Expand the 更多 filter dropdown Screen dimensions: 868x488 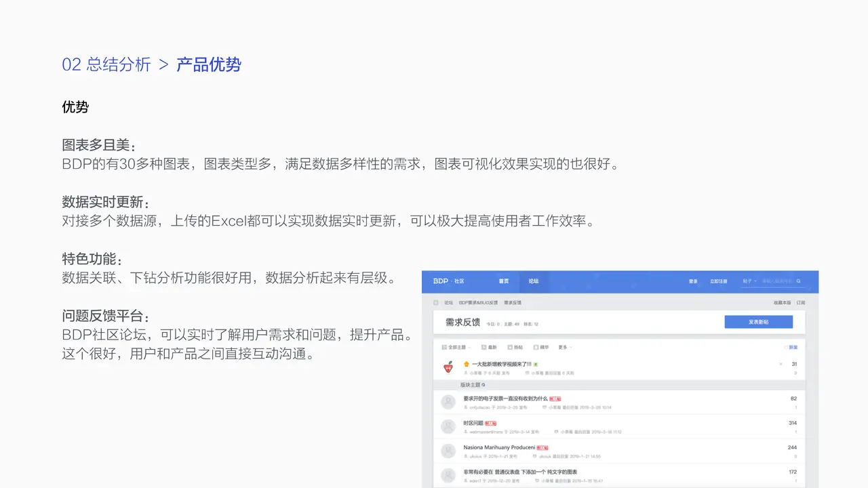tap(565, 347)
